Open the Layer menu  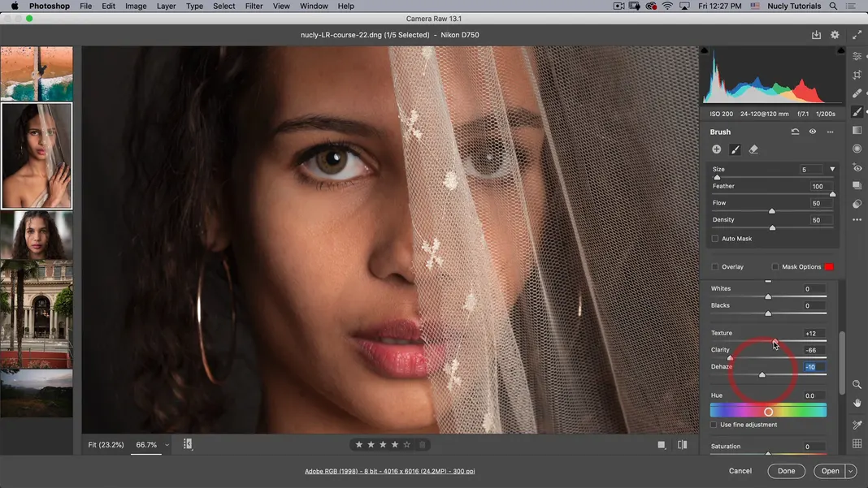[x=166, y=6]
